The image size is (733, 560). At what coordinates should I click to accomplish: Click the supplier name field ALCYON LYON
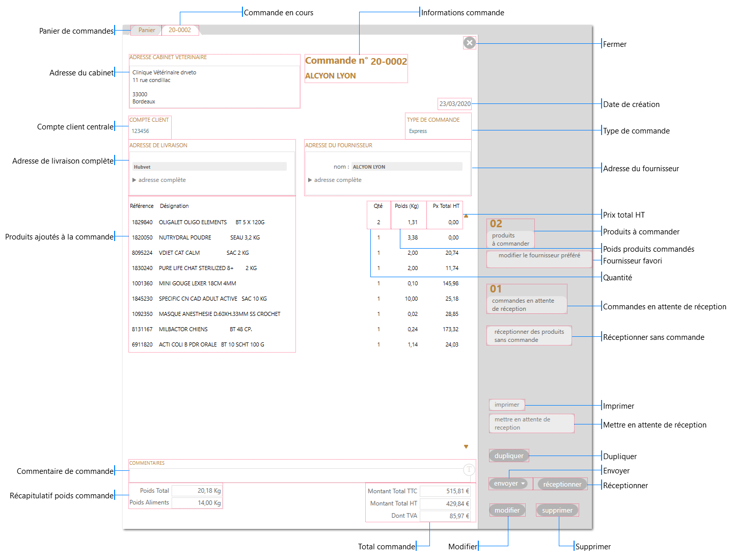tap(407, 167)
